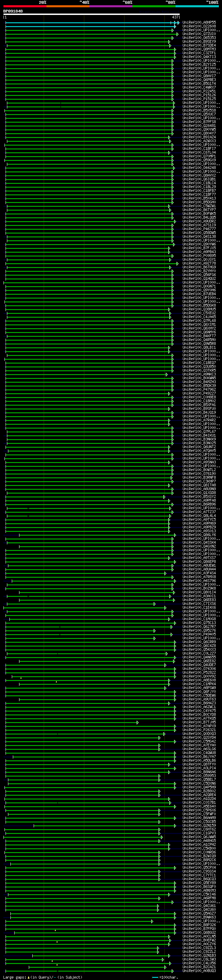Open hit UniRef100_A9PBZ9
222x980 pixels.
point(199,527)
